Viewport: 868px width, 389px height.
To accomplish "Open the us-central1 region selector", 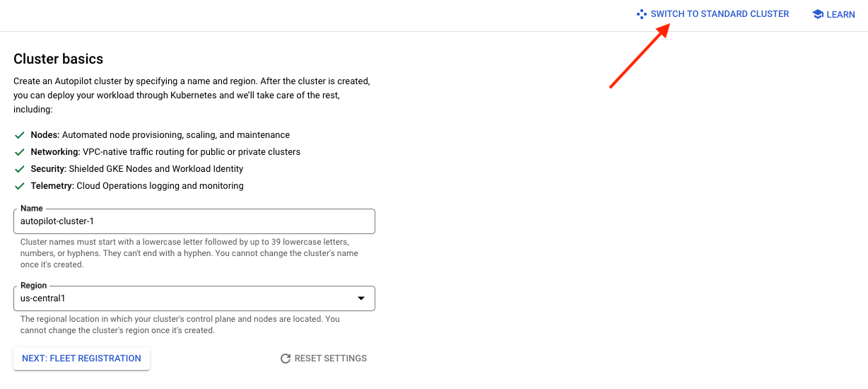I will [194, 298].
